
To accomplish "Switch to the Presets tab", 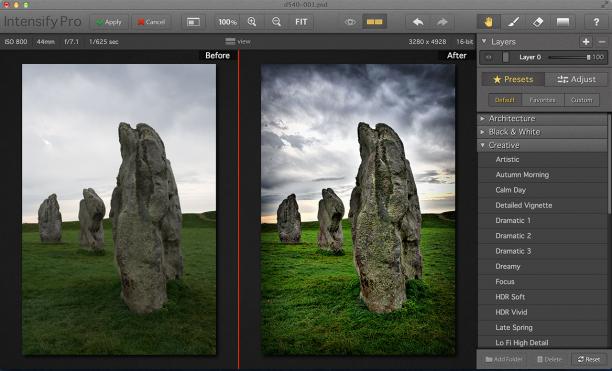I will click(513, 79).
